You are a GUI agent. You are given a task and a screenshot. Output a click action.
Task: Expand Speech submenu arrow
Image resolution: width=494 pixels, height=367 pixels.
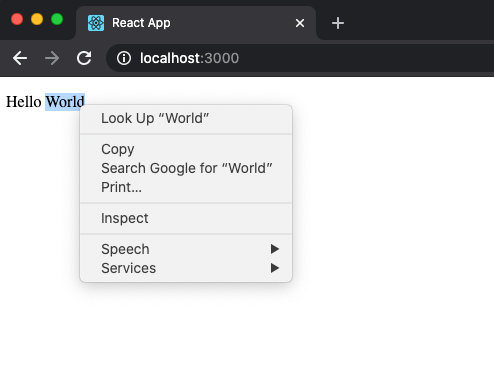click(275, 249)
